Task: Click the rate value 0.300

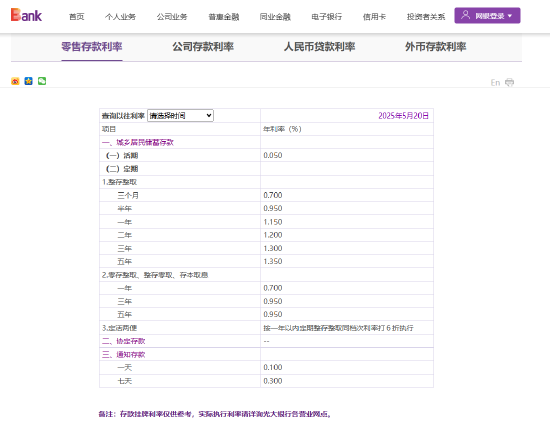Action: pos(273,381)
